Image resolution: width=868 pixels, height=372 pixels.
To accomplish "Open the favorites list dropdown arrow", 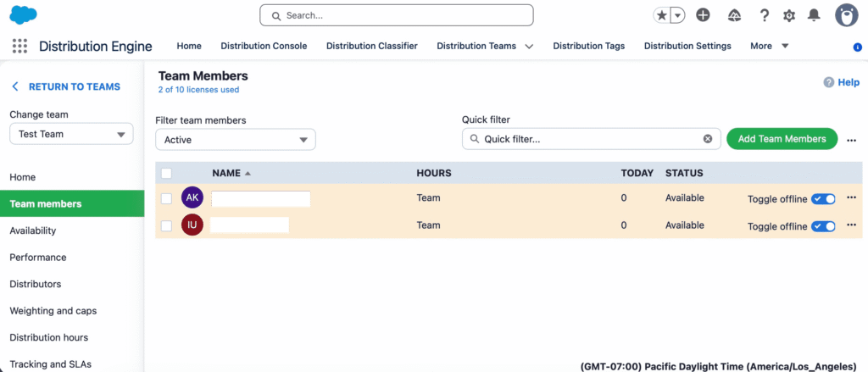I will click(677, 15).
